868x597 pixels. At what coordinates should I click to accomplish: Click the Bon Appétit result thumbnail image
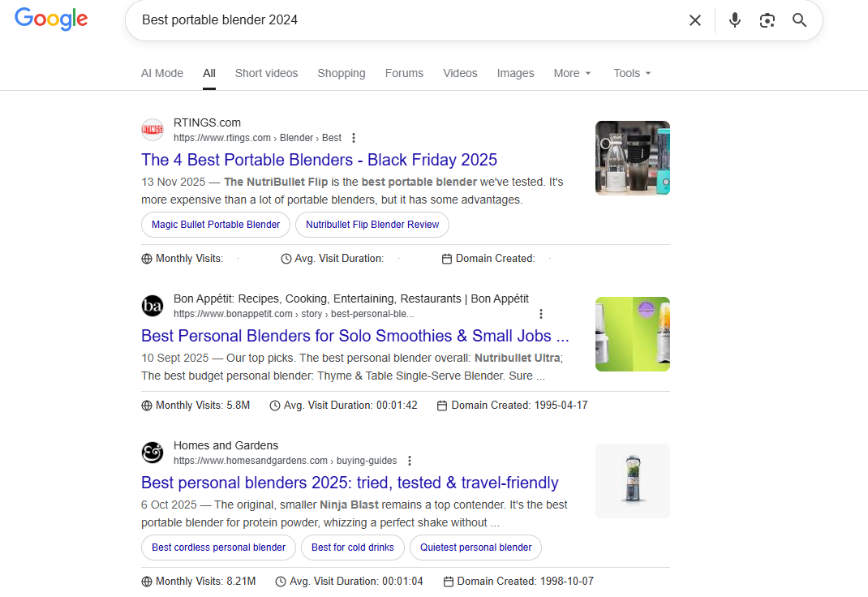[x=632, y=334]
